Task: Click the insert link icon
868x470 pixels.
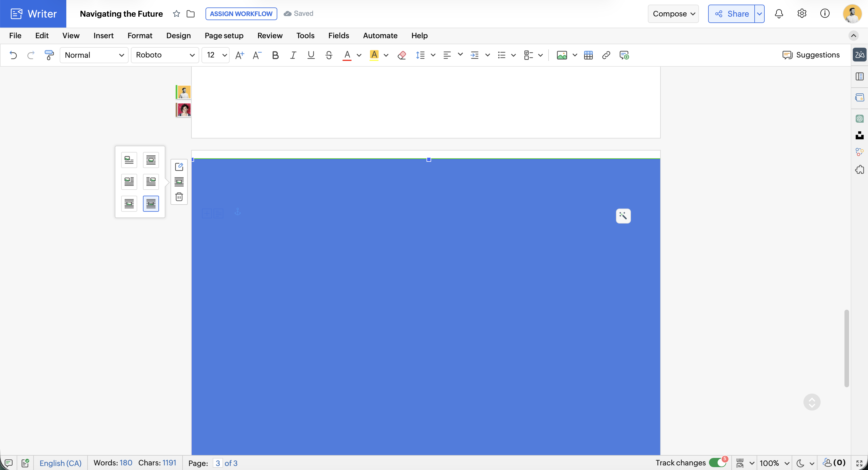Action: [606, 55]
